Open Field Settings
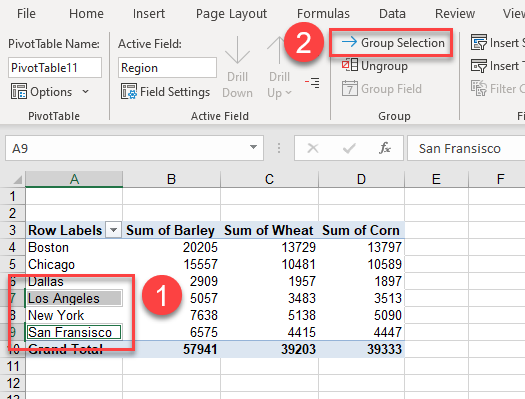The image size is (525, 399). click(x=165, y=91)
